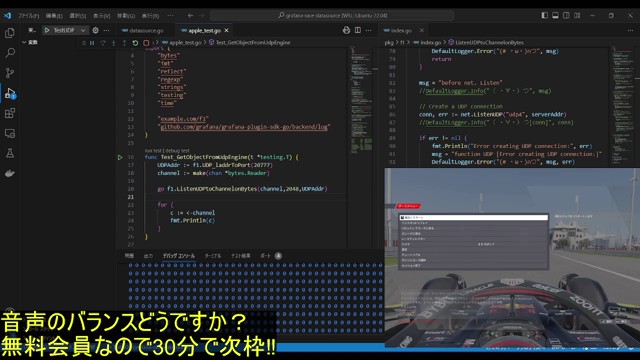Open launch.json via gear icon
The image size is (640, 360).
tap(96, 30)
